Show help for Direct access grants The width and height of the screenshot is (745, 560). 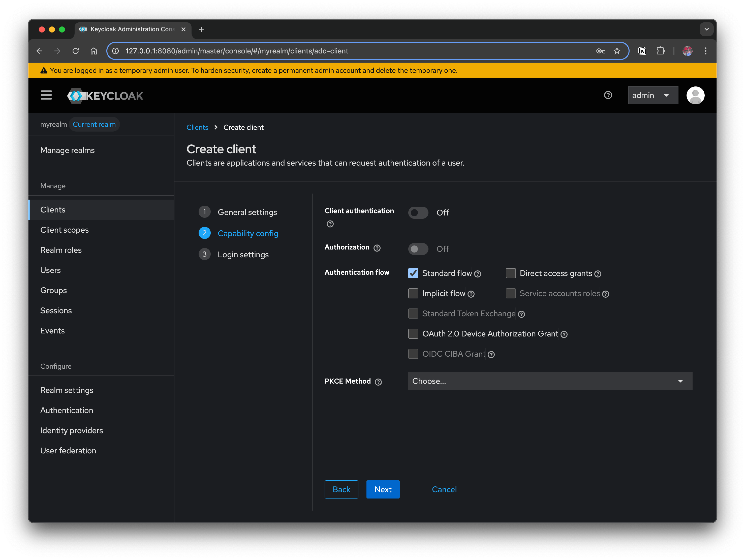tap(598, 274)
